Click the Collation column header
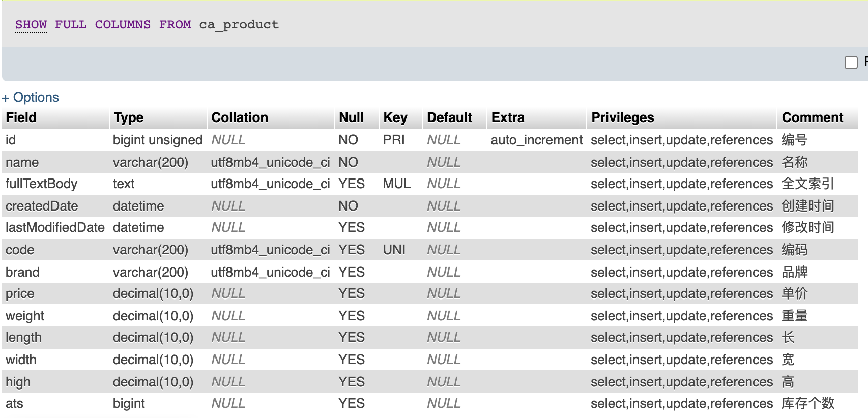Screen dimensions: 868x418 click(240, 117)
